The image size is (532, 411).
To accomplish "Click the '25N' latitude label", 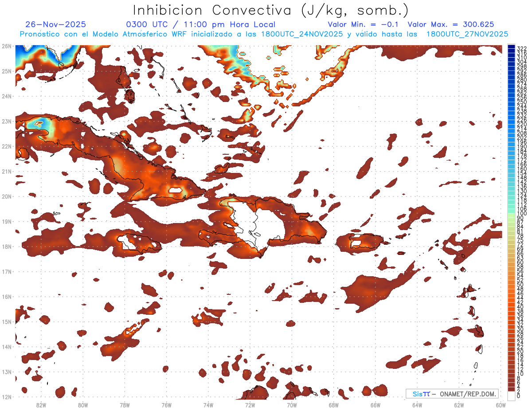I will [6, 71].
